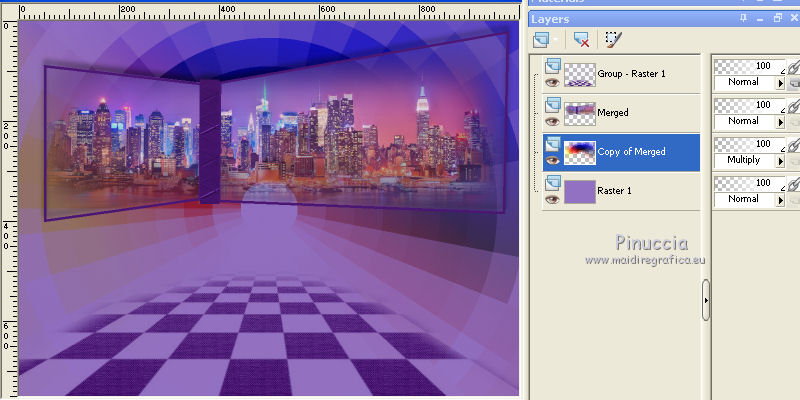The image size is (800, 400).
Task: Adjust opacity slider of Merged layer
Action: [749, 106]
